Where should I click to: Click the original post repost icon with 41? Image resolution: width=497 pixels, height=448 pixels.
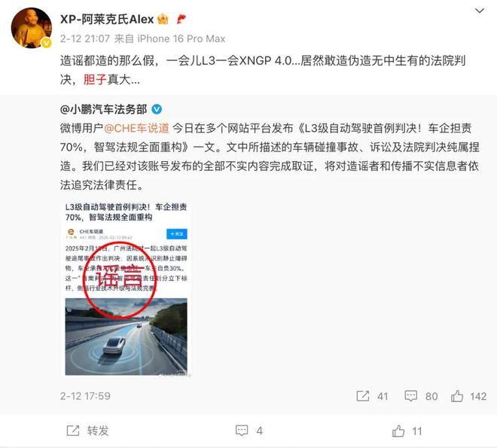(363, 396)
